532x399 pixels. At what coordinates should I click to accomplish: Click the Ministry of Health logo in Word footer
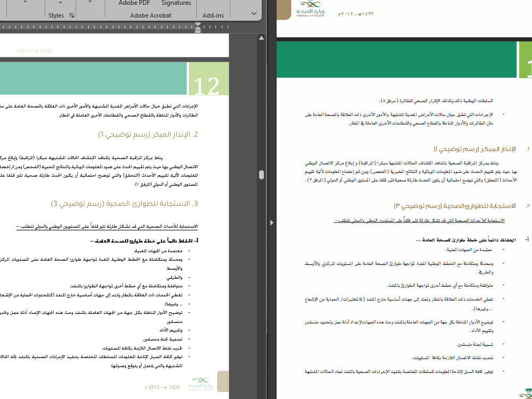pos(201,384)
